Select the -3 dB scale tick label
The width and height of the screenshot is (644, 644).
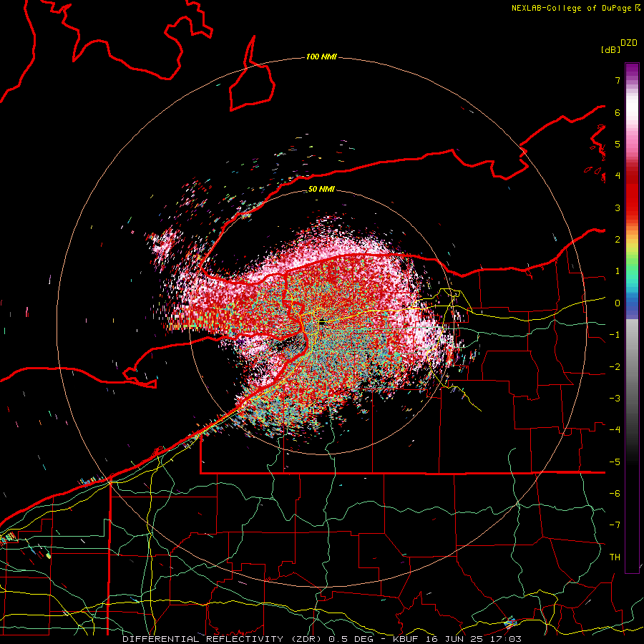pos(615,399)
